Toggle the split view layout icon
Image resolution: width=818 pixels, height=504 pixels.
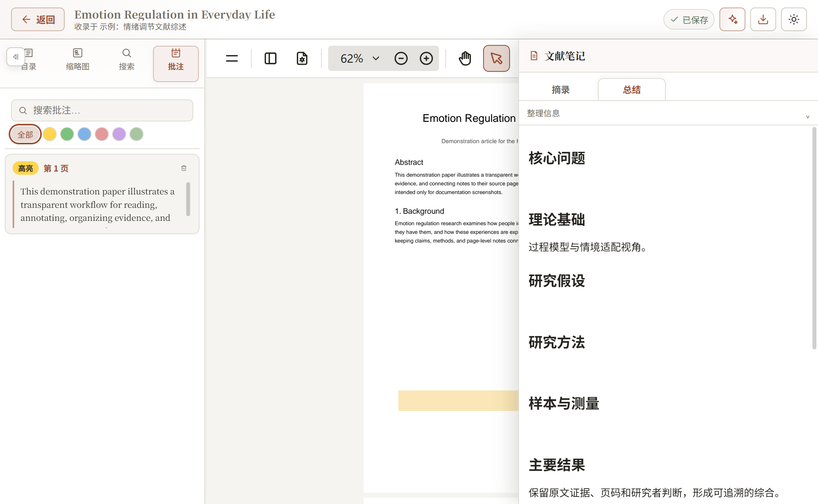(271, 58)
